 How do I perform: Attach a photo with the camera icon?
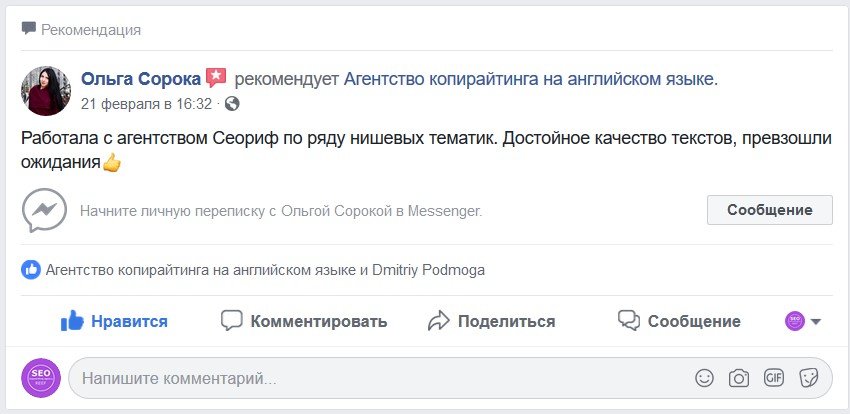click(739, 378)
